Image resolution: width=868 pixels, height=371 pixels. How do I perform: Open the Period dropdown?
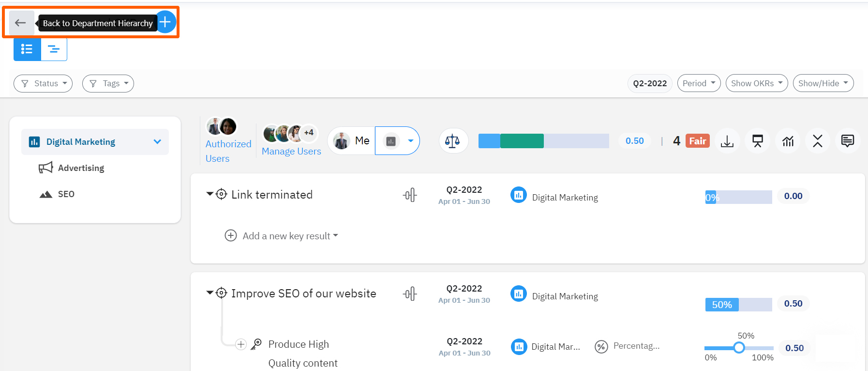[699, 83]
